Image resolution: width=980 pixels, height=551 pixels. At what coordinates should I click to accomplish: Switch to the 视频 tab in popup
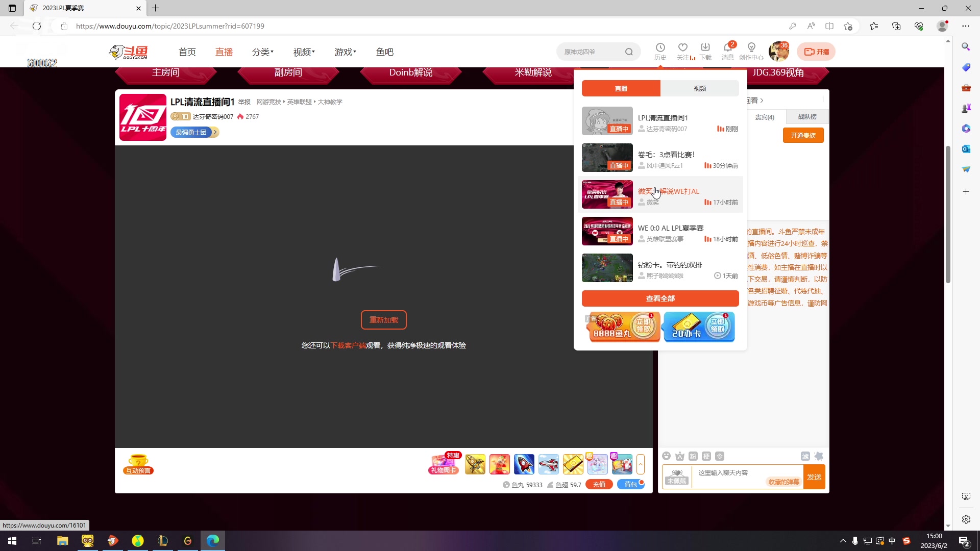(x=700, y=88)
